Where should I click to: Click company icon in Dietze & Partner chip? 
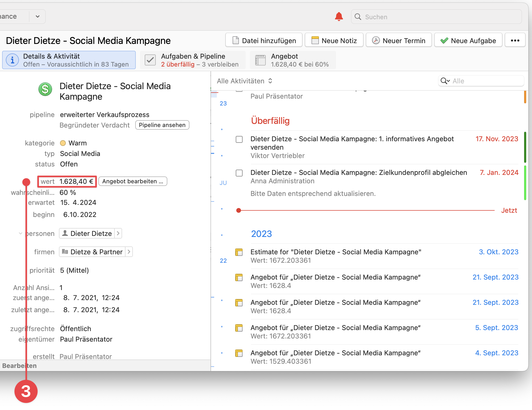pyautogui.click(x=65, y=252)
